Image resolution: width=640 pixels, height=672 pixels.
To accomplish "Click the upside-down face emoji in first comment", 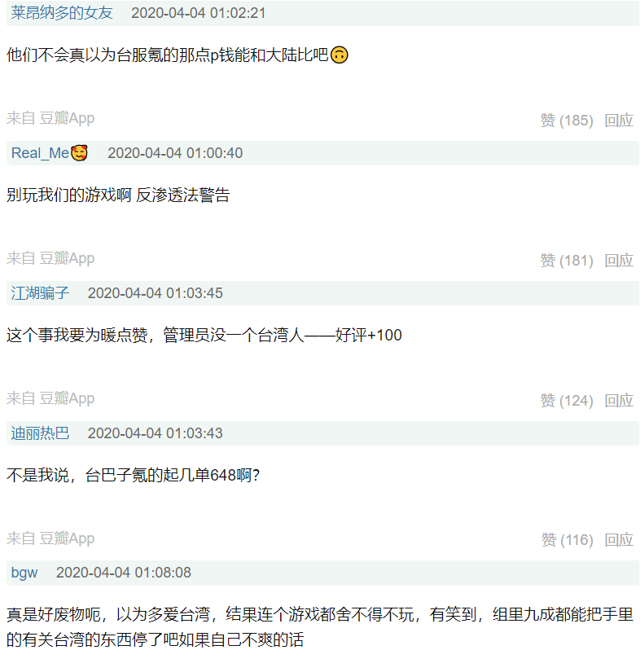I will (x=340, y=55).
